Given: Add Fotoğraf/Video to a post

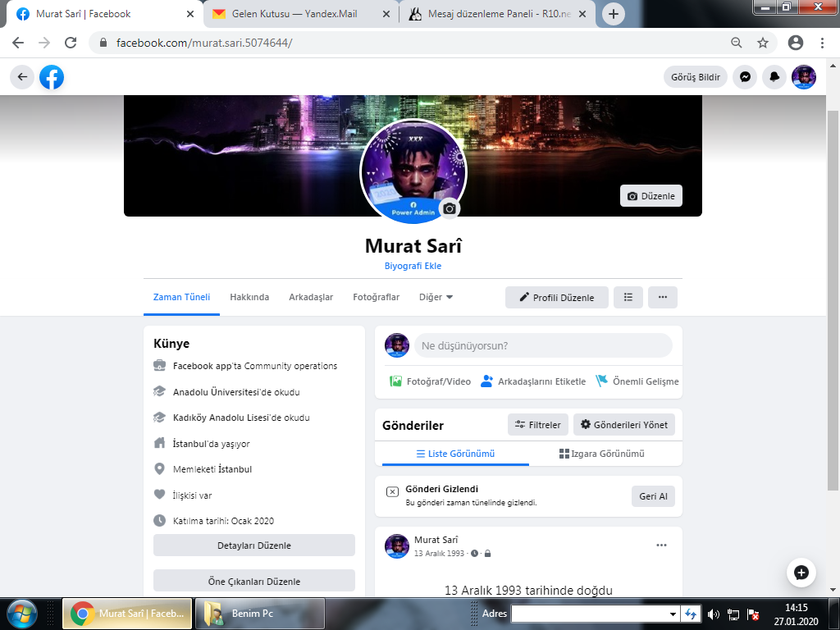Looking at the screenshot, I should pyautogui.click(x=430, y=381).
